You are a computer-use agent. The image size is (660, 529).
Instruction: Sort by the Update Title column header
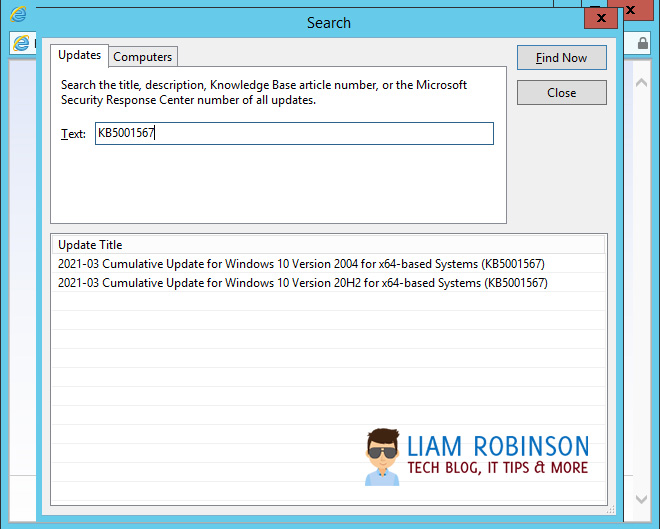(328, 245)
